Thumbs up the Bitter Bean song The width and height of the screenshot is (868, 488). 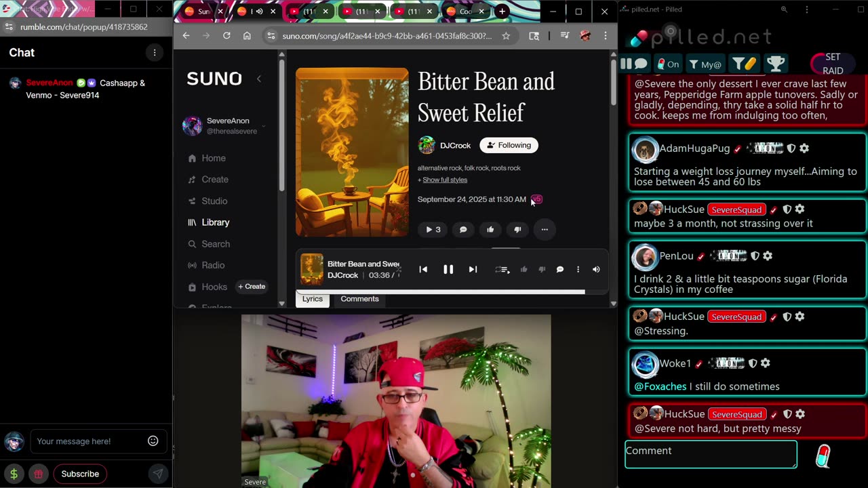[490, 229]
